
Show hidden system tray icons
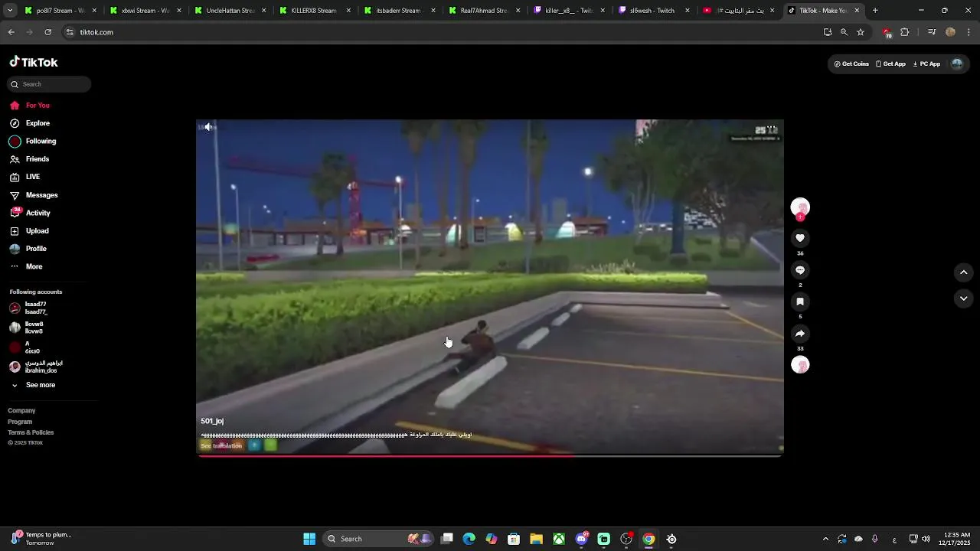pyautogui.click(x=825, y=539)
